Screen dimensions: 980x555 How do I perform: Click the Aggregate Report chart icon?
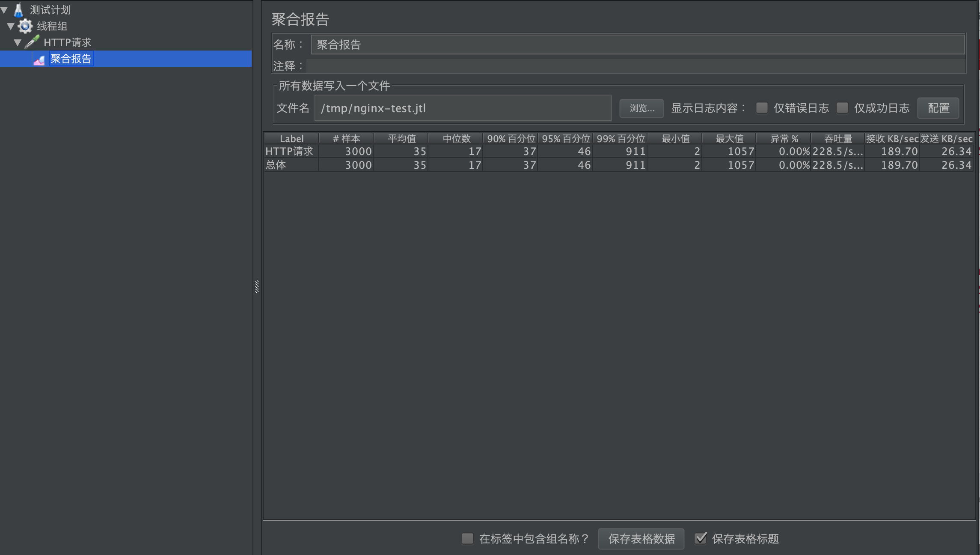[39, 59]
